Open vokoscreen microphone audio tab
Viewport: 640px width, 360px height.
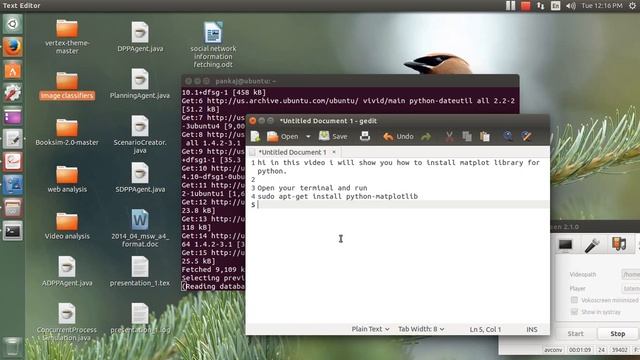click(x=592, y=244)
